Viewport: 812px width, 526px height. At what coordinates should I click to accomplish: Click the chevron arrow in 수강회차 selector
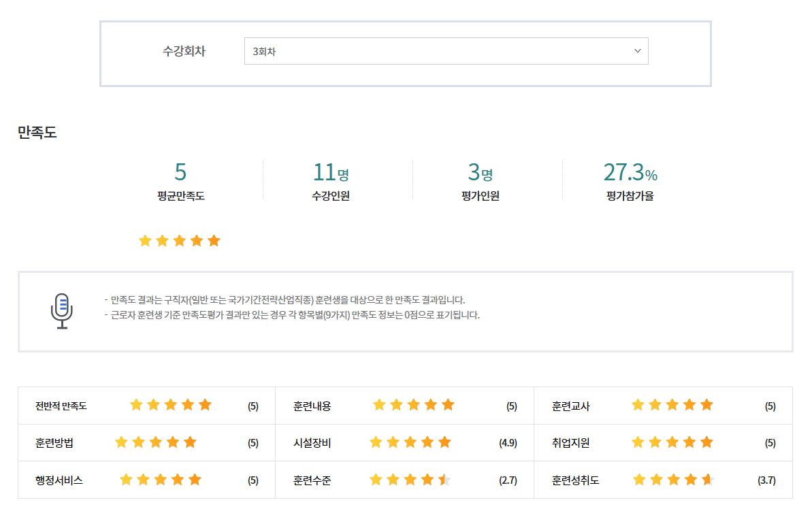point(637,51)
